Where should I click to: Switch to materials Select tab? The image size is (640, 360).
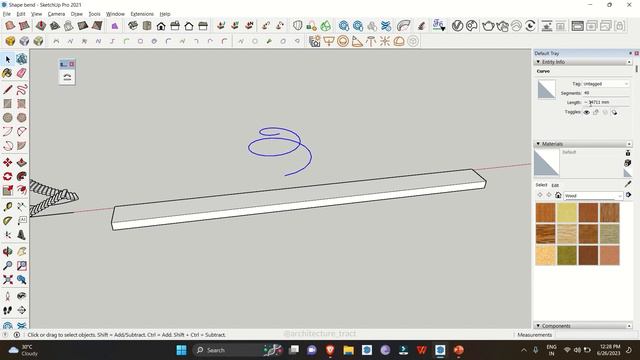[541, 185]
